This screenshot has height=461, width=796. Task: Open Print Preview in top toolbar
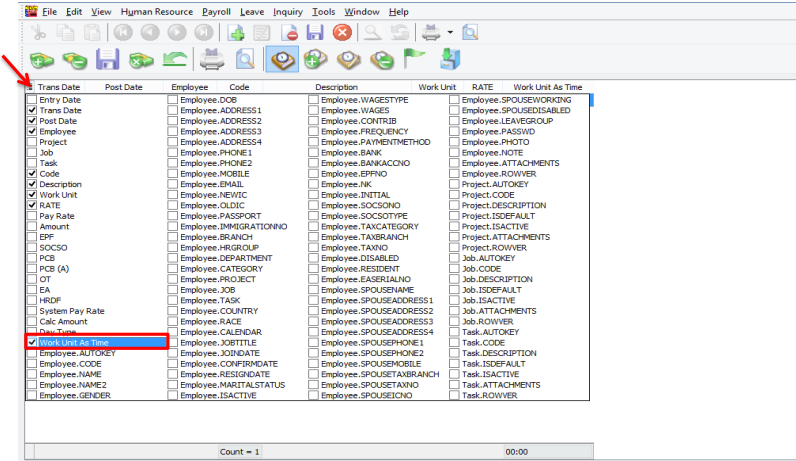tap(470, 32)
